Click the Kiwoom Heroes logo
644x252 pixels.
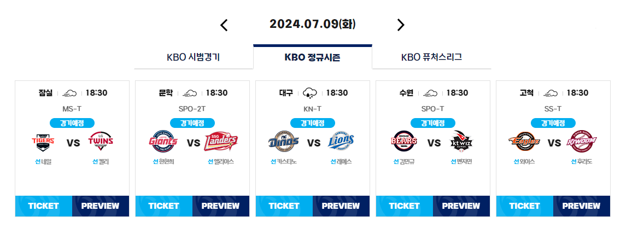(x=582, y=142)
